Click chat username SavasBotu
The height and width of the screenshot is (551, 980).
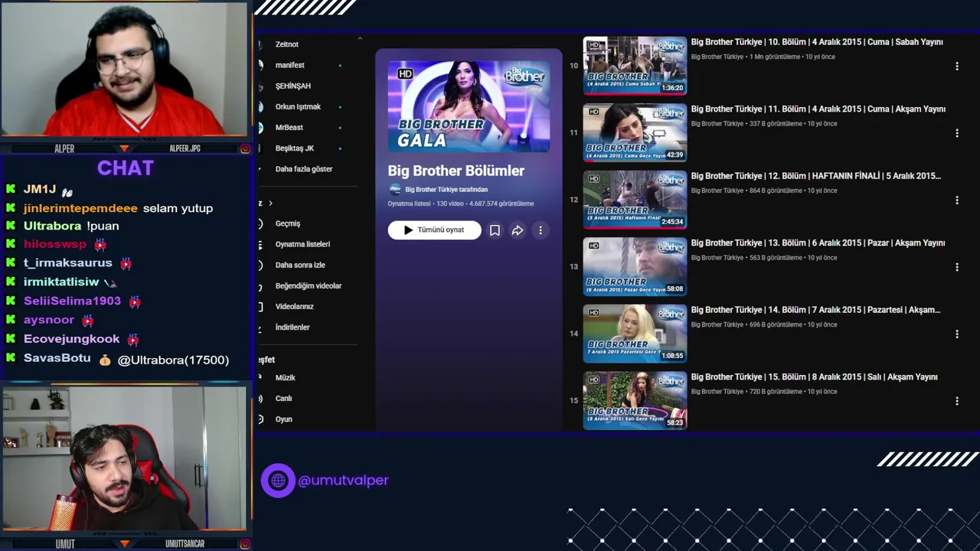tap(57, 358)
